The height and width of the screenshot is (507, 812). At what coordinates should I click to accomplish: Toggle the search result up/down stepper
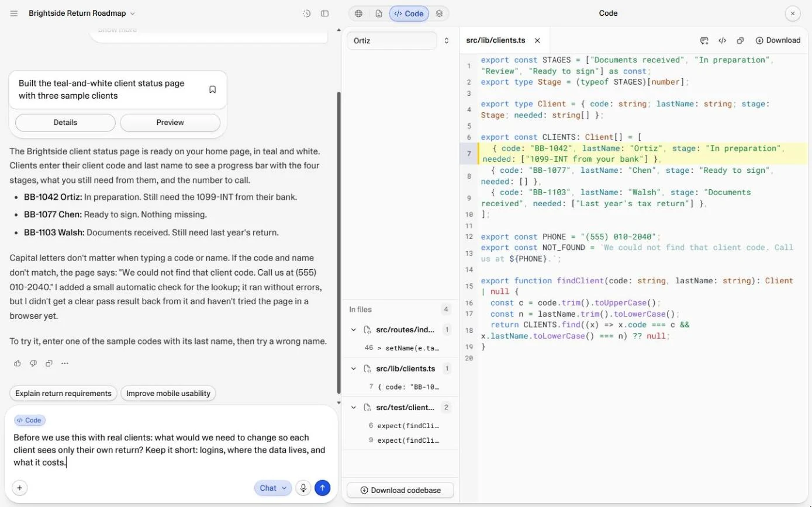(447, 41)
